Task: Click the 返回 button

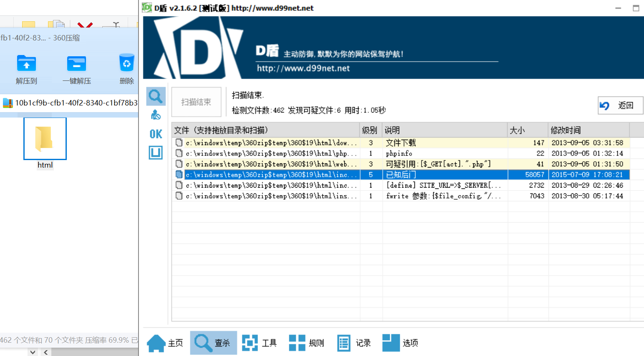Action: coord(620,105)
